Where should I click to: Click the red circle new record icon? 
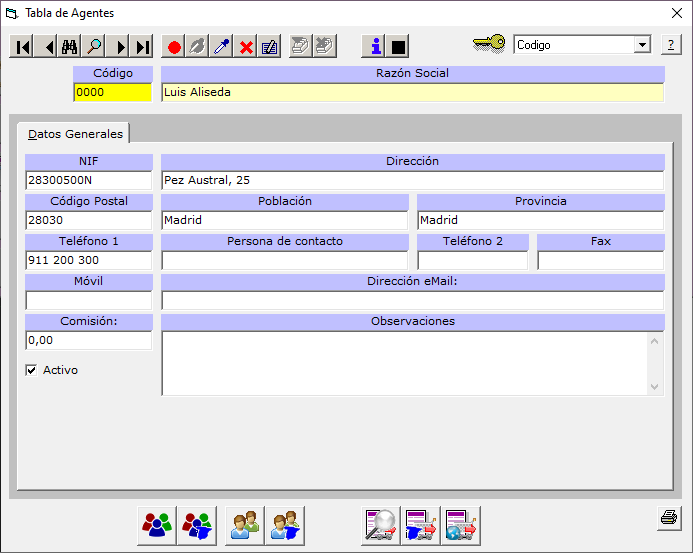point(174,47)
